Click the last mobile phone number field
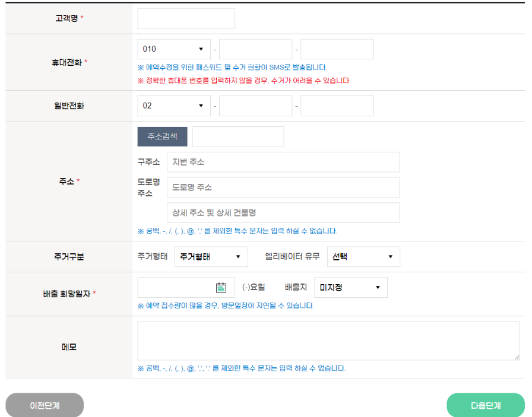Image resolution: width=532 pixels, height=417 pixels. pos(340,49)
